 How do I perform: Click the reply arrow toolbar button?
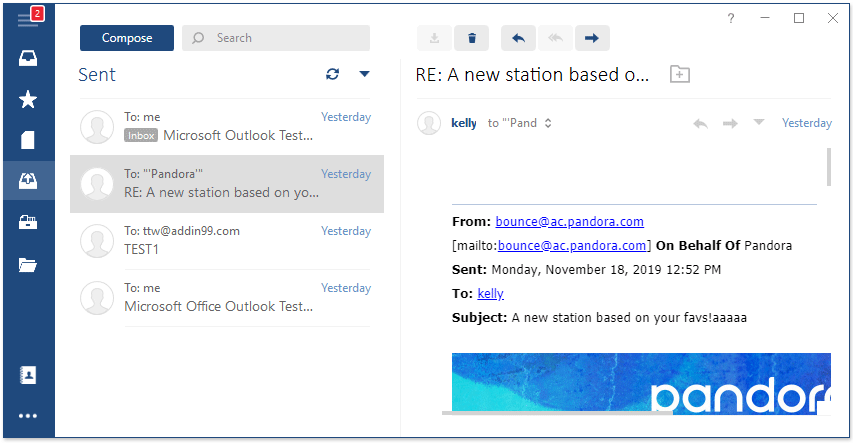(x=518, y=38)
